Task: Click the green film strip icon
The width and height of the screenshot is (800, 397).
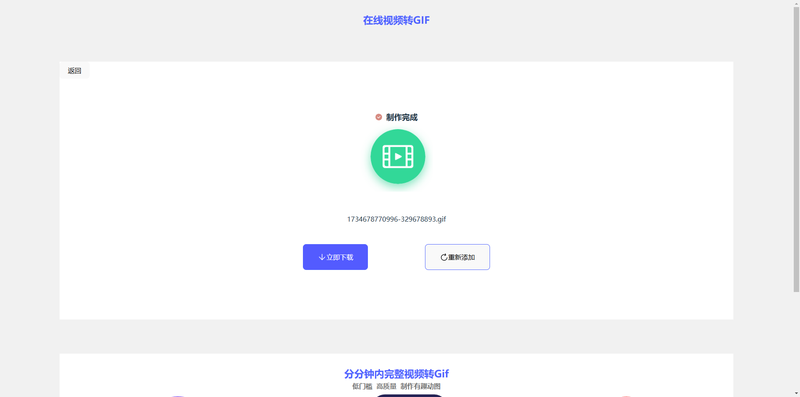Action: [398, 157]
